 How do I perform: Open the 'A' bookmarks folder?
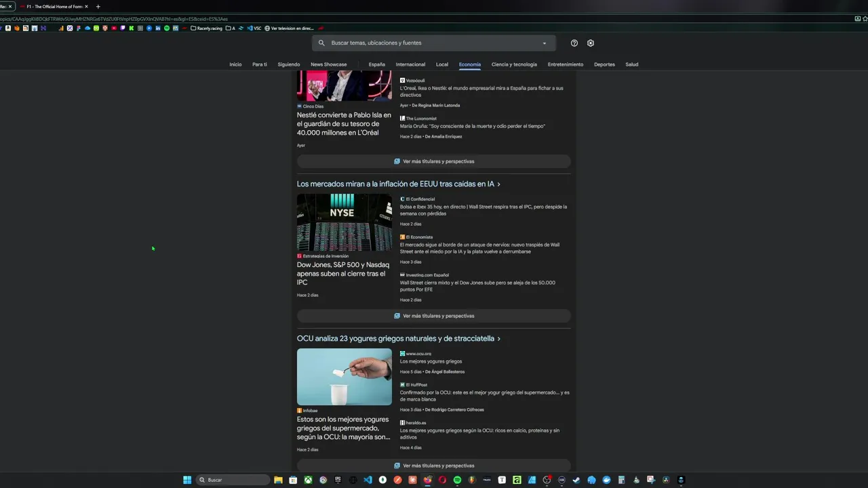pyautogui.click(x=231, y=28)
